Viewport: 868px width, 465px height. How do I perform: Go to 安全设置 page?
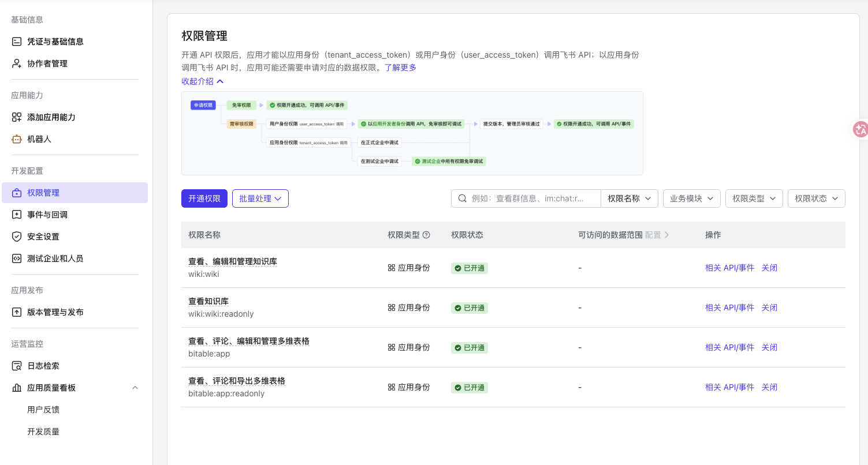(43, 237)
